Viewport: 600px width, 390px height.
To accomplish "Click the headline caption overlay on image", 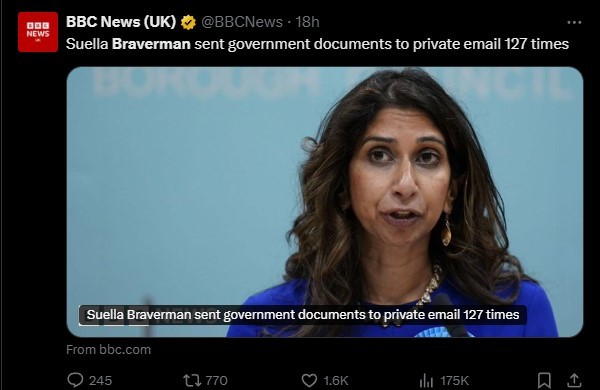I will [x=302, y=315].
